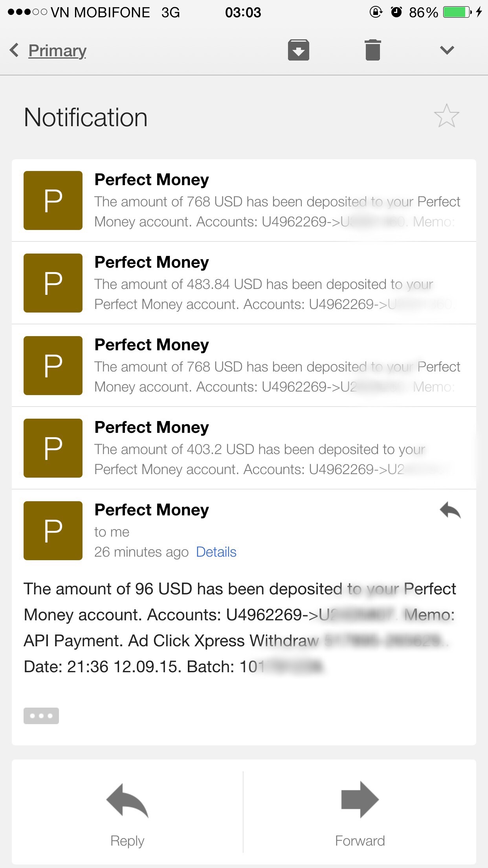This screenshot has width=488, height=868.
Task: Tap the back arrow beside Primary
Action: pyautogui.click(x=15, y=50)
